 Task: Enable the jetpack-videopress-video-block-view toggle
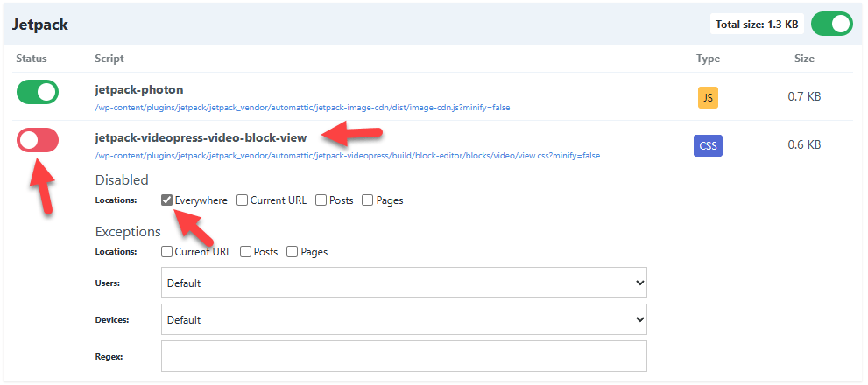click(x=37, y=140)
